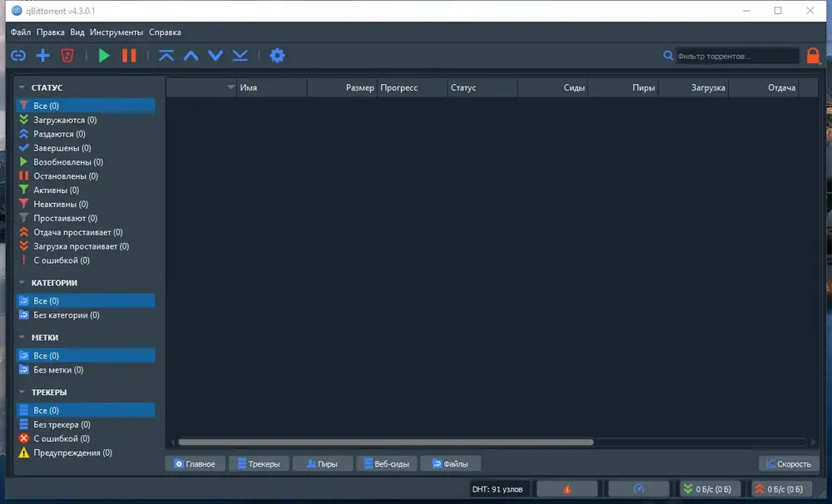
Task: Switch to the Веб-сиды tab
Action: 387,464
